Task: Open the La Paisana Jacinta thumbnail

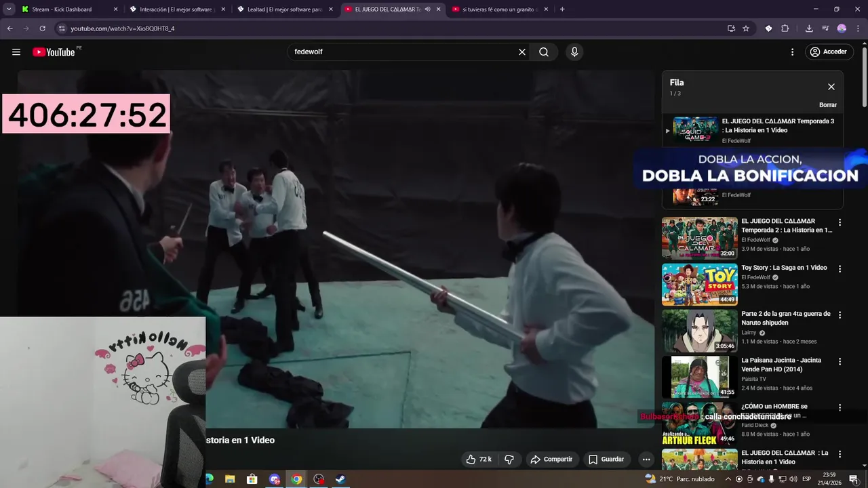Action: pyautogui.click(x=700, y=377)
